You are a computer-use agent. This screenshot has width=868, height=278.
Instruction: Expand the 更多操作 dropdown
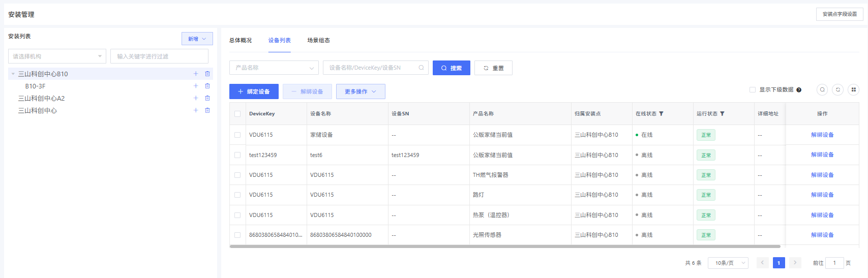[x=361, y=91]
